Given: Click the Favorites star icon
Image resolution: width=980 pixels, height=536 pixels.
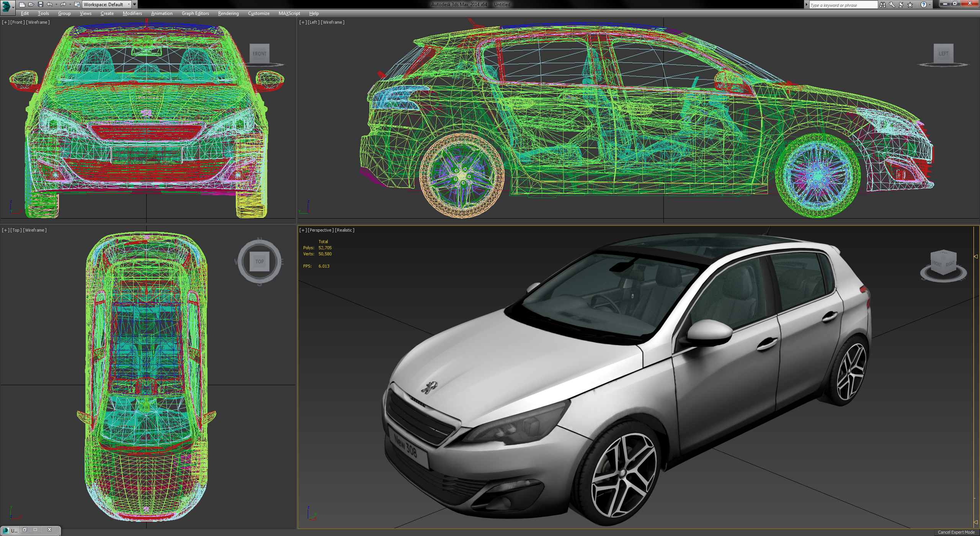Looking at the screenshot, I should point(910,5).
